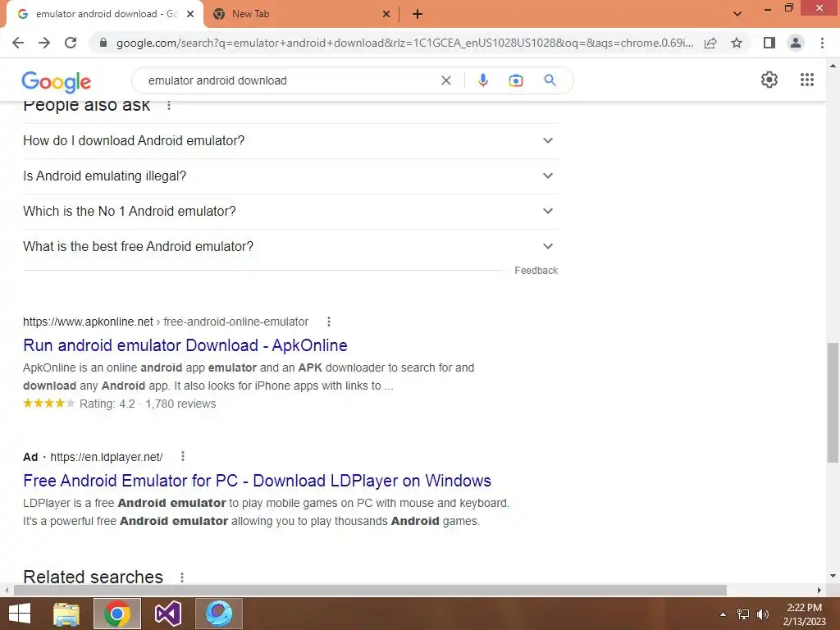Switch to the emulator android download tab
This screenshot has width=840, height=630.
(105, 15)
